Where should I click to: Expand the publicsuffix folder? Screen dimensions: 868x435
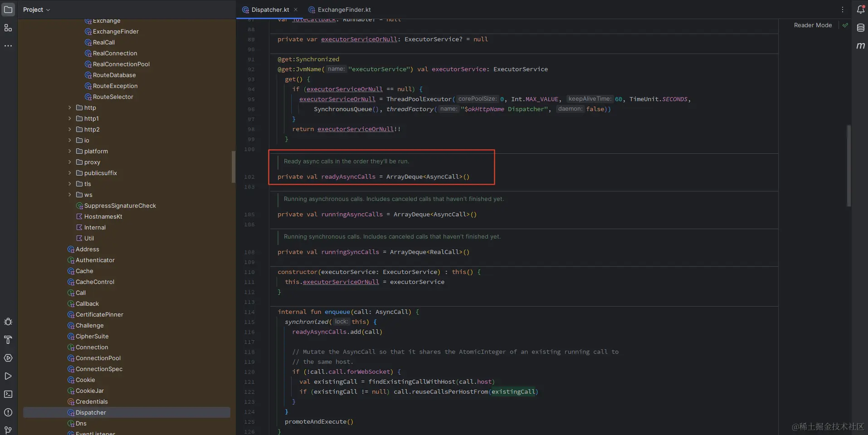coord(69,173)
